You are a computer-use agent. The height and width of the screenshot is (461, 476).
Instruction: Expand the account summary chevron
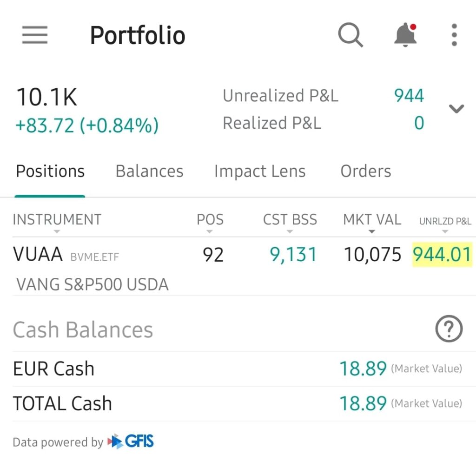point(456,109)
